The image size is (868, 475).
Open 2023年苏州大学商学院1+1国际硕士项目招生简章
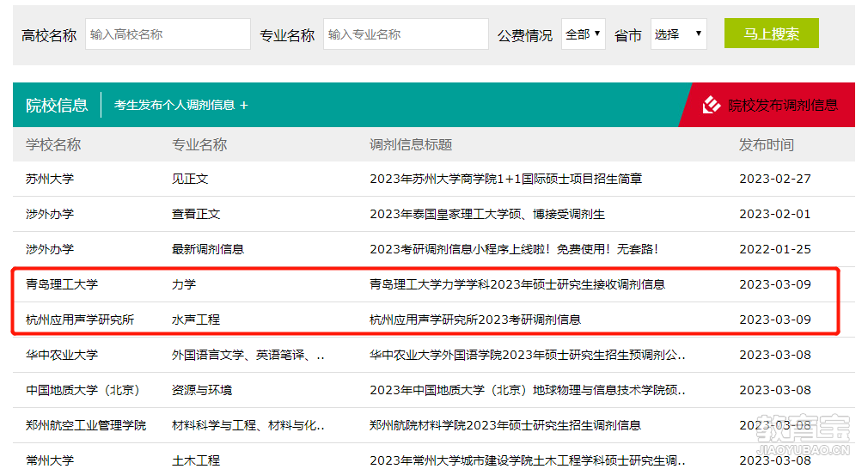coord(506,180)
